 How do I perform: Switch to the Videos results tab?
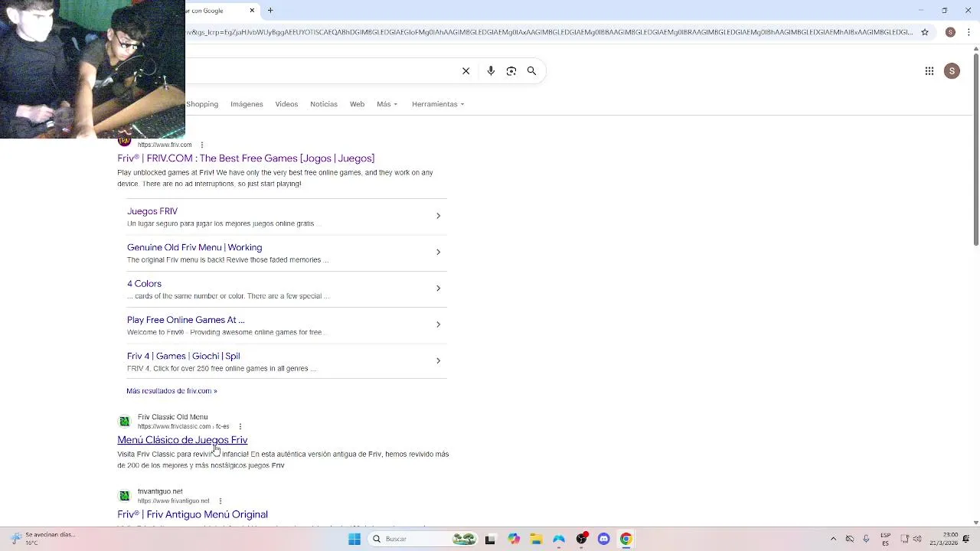(286, 104)
